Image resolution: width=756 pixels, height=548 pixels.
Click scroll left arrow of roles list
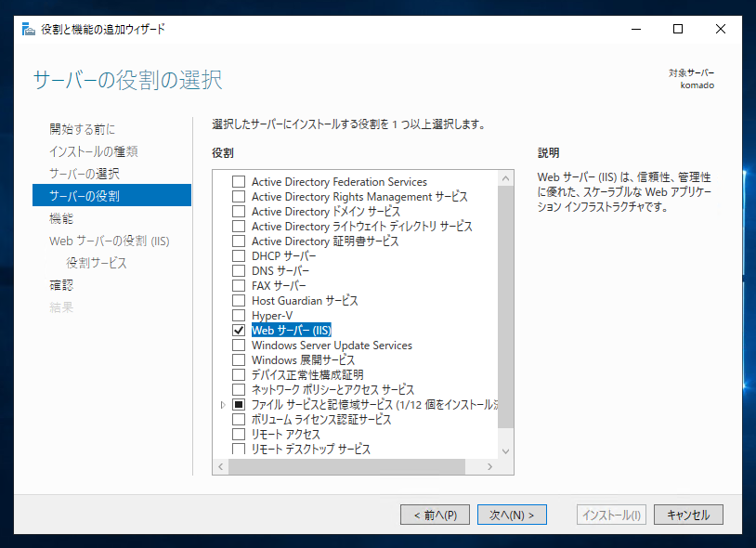tap(221, 466)
